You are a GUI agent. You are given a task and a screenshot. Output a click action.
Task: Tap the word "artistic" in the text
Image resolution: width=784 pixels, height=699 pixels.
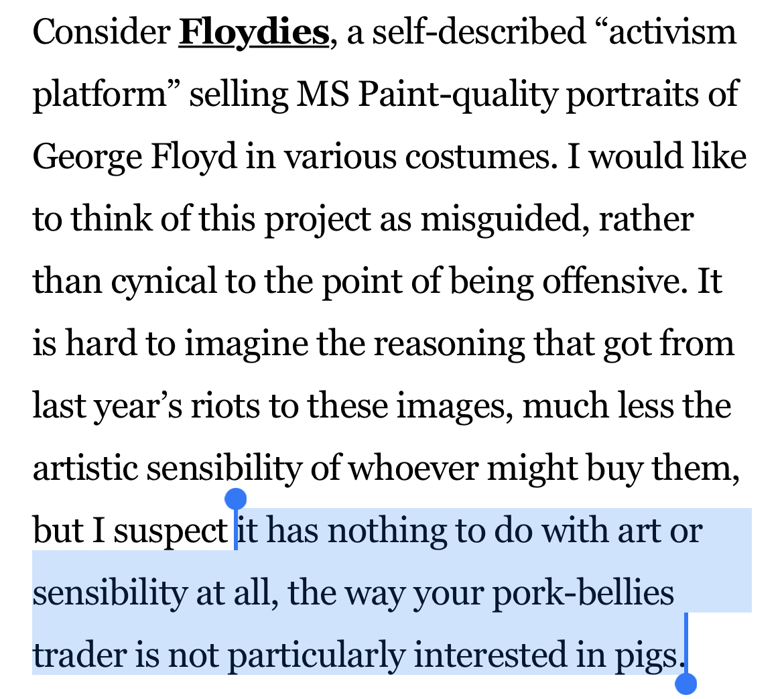coord(85,468)
